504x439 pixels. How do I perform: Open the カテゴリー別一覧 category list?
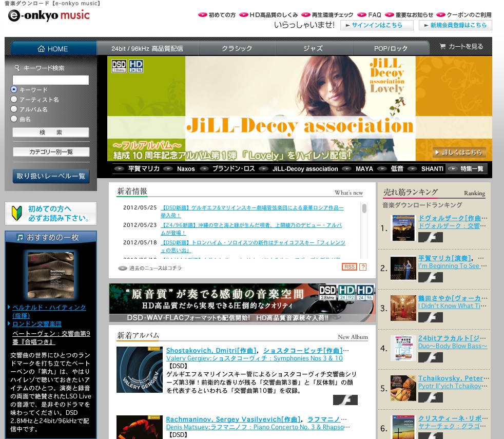point(51,152)
